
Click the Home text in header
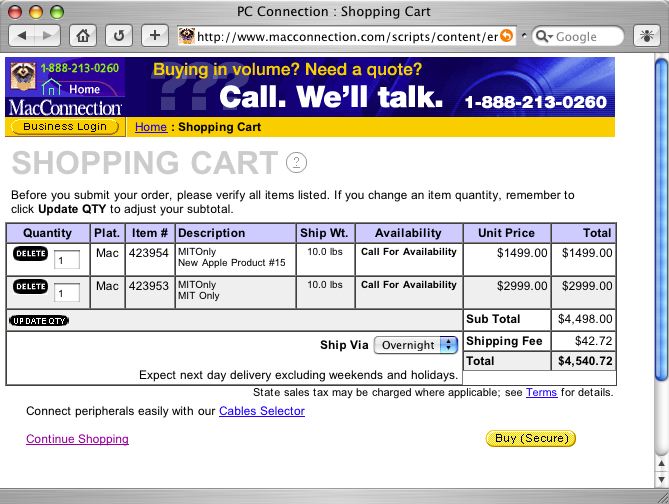[84, 89]
